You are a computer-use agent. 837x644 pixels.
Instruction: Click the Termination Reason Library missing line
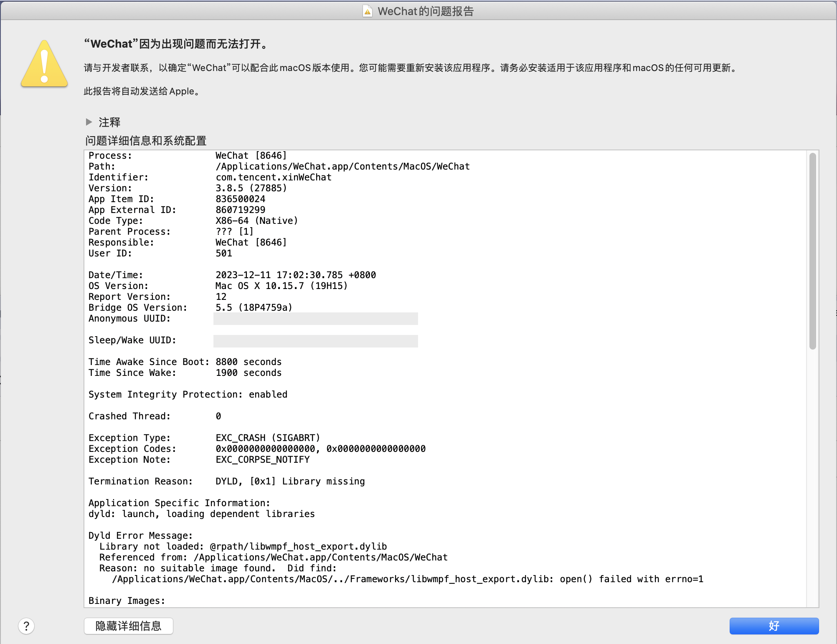(290, 481)
